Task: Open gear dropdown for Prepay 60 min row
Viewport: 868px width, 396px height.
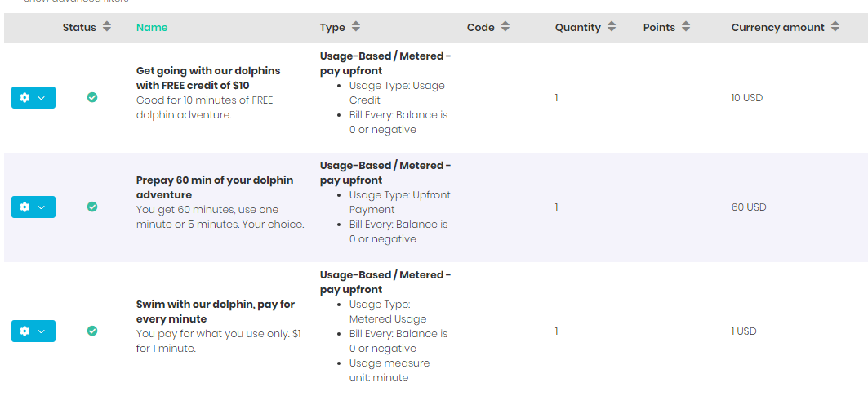Action: click(x=33, y=207)
